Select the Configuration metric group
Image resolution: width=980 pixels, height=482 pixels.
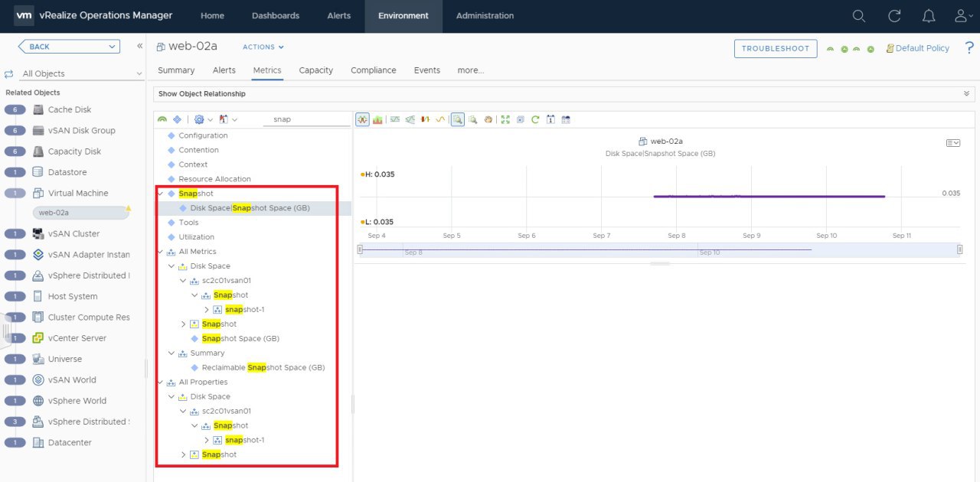[x=203, y=135]
